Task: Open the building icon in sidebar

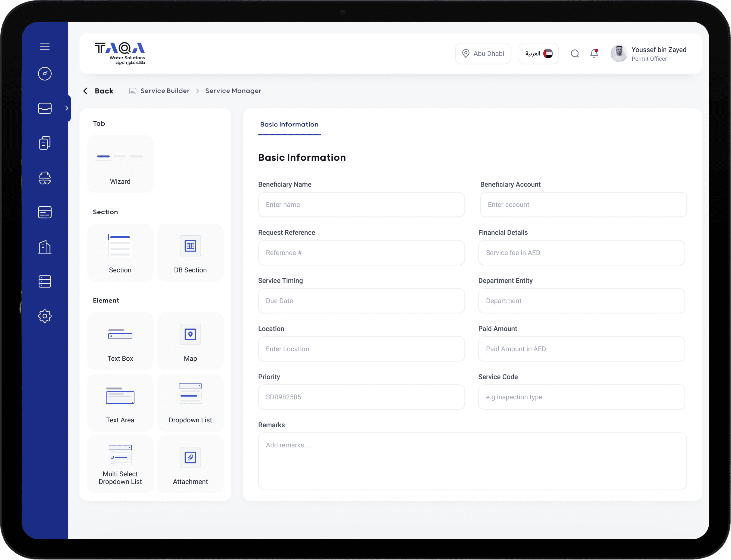Action: click(45, 247)
